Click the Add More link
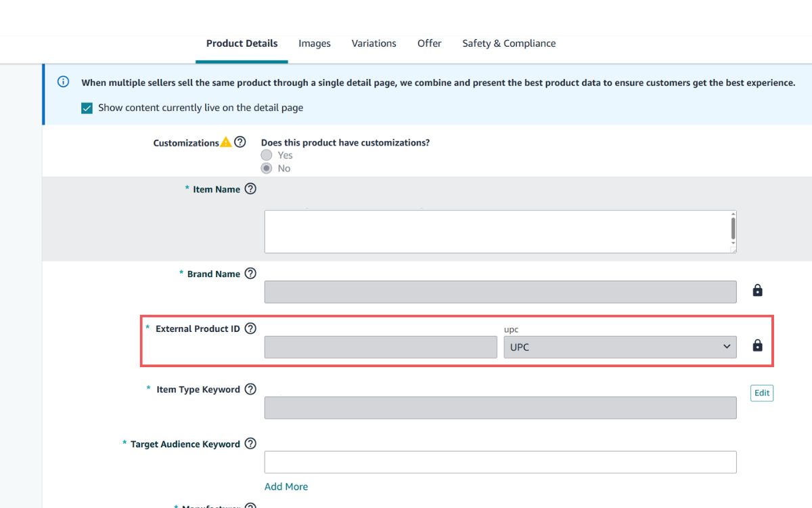 point(286,486)
